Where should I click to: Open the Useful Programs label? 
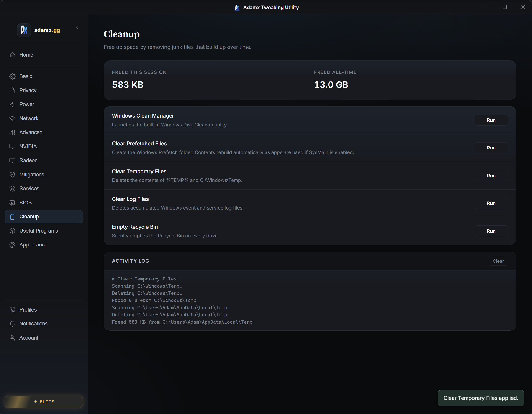[39, 231]
